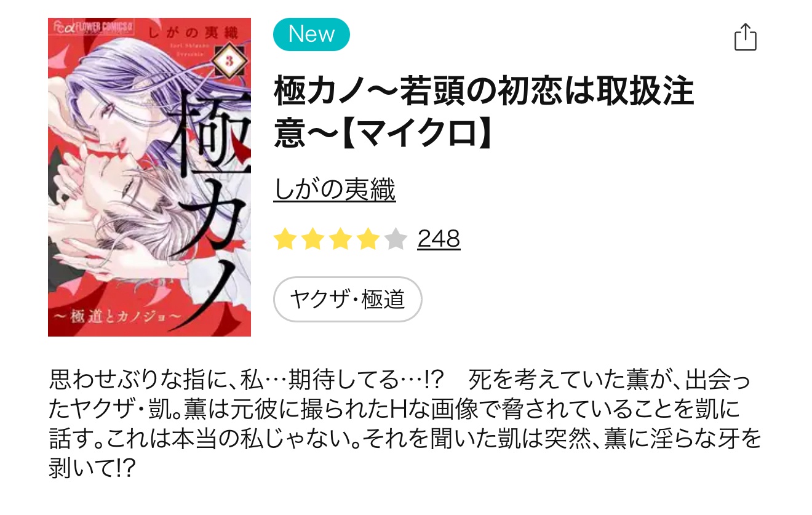Screen dimensions: 812x515
Task: Tap the volume 3 diamond badge on cover
Action: tap(228, 60)
